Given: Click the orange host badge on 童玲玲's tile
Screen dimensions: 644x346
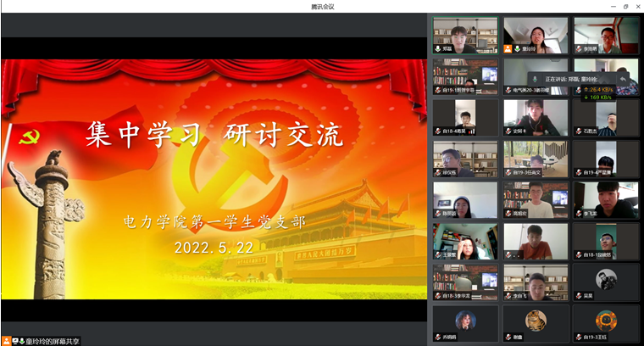Looking at the screenshot, I should (x=508, y=49).
